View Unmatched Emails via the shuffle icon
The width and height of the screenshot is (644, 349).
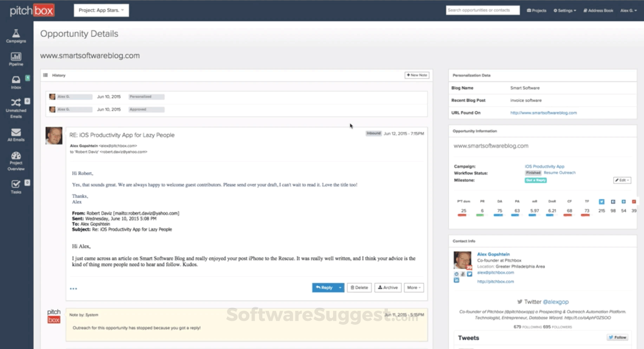point(16,103)
